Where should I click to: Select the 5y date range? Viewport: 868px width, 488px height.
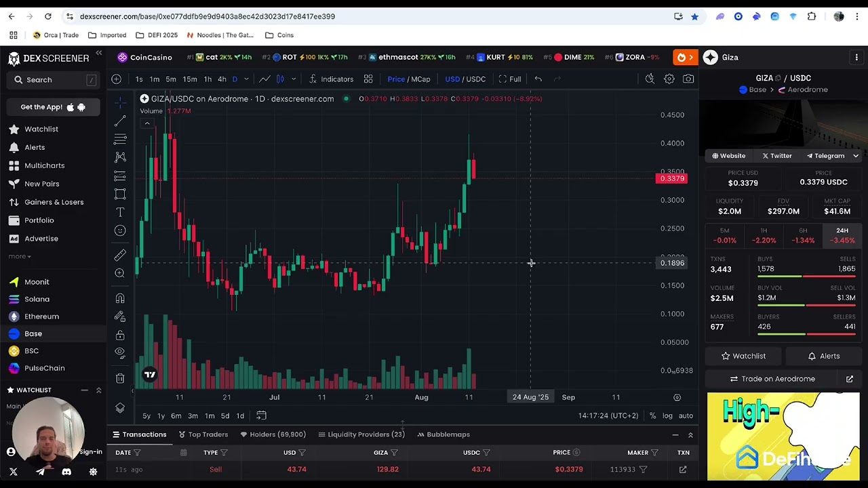click(146, 415)
